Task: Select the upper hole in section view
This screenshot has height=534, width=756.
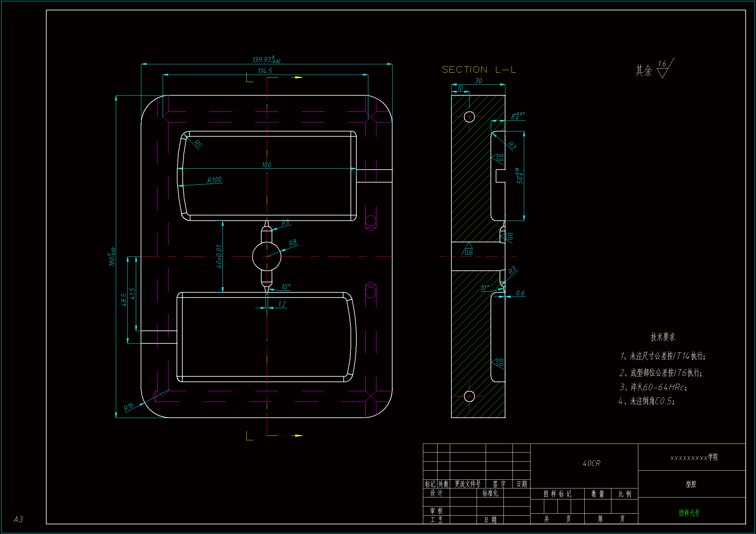Action: click(x=469, y=117)
